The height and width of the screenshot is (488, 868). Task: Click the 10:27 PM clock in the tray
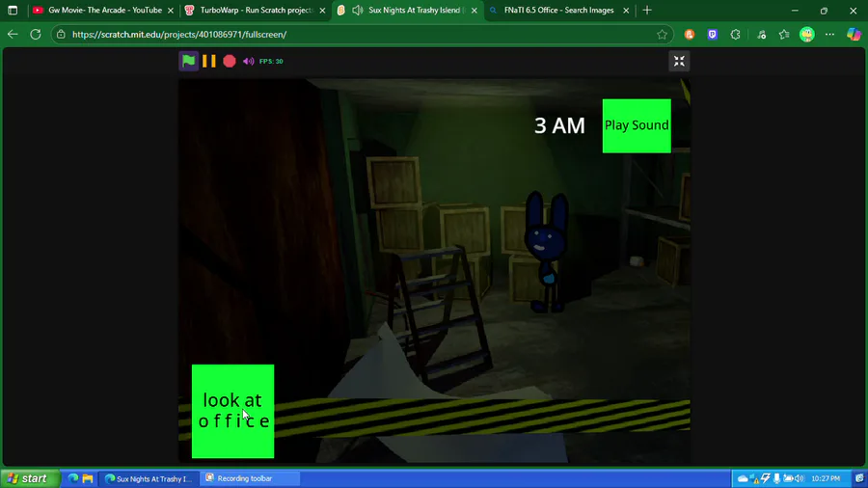pos(826,478)
